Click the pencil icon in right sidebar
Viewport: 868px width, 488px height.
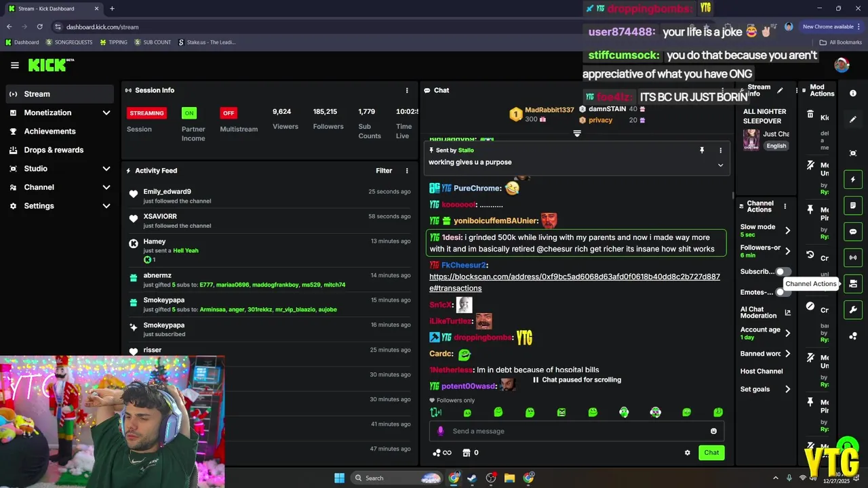(x=853, y=119)
